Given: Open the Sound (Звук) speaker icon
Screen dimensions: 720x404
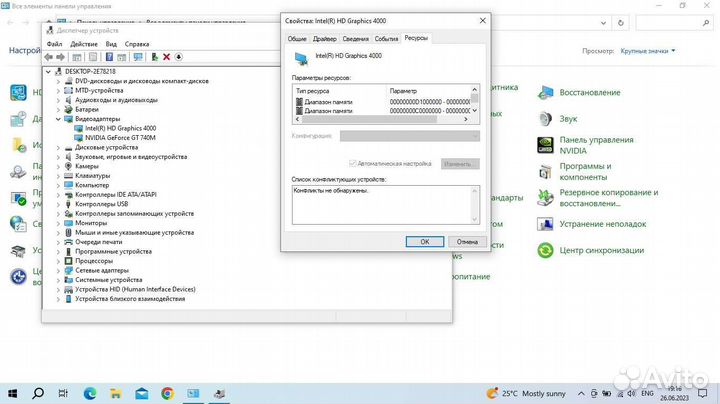Looking at the screenshot, I should (545, 119).
